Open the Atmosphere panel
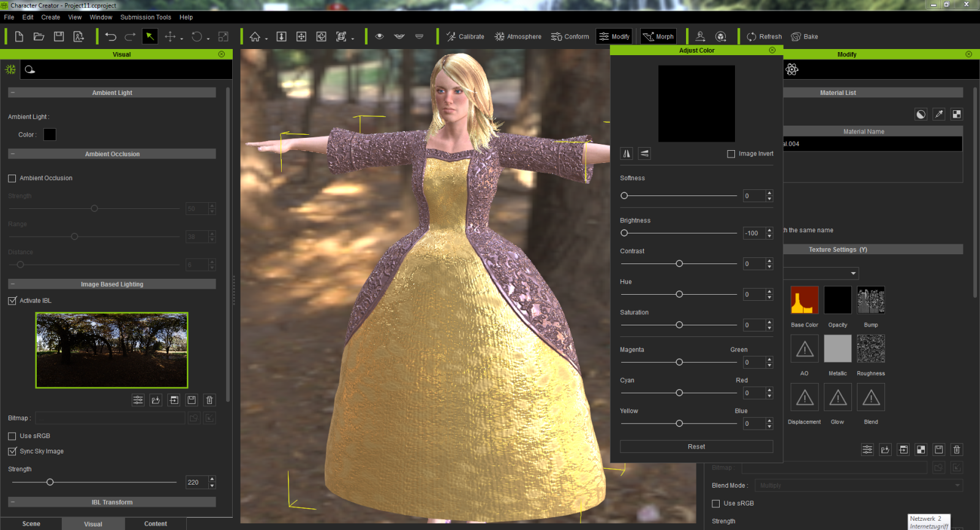Image resolution: width=980 pixels, height=530 pixels. click(x=518, y=37)
